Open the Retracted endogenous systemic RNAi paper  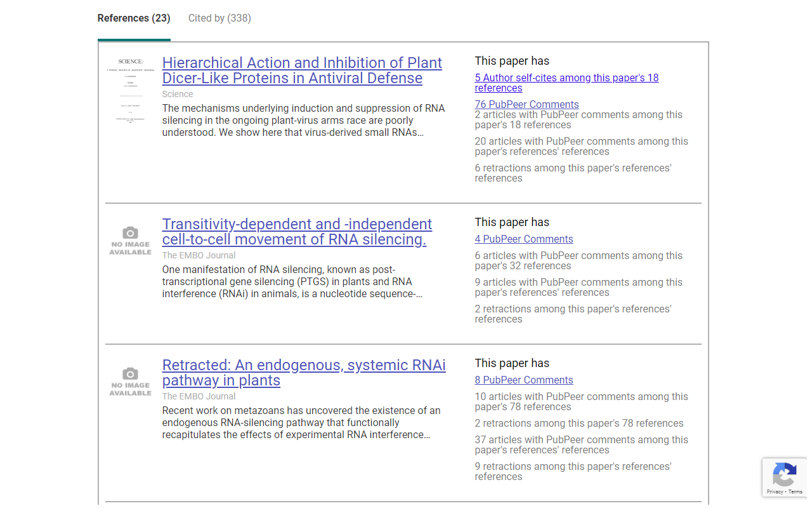pyautogui.click(x=304, y=373)
